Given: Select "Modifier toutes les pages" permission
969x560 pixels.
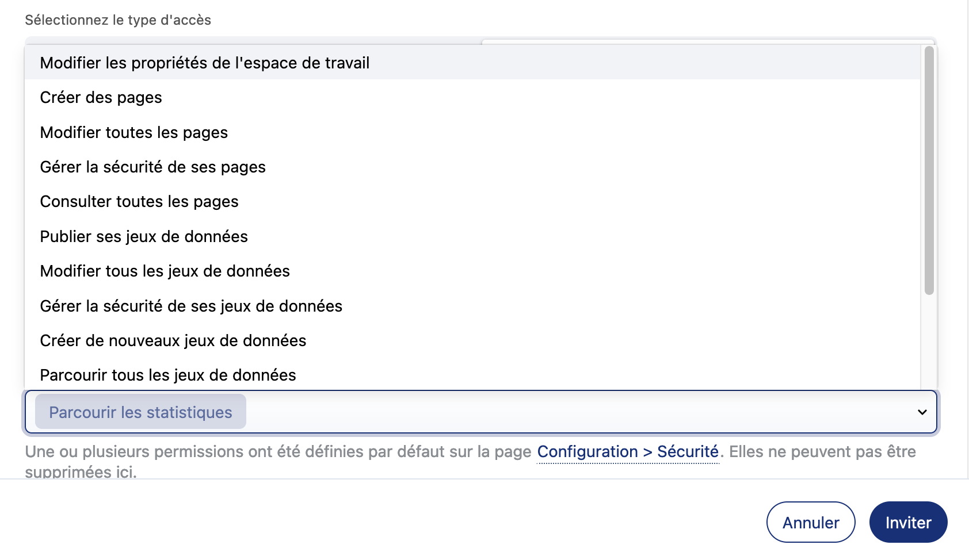Looking at the screenshot, I should coord(134,133).
